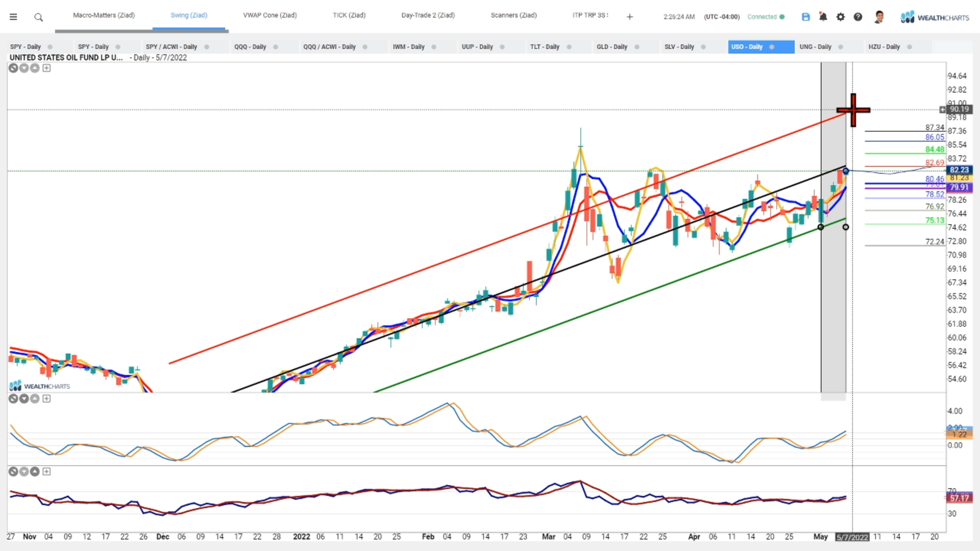Screen dimensions: 980x551
Task: Switch to TICK (Ziad) workspace tab
Action: coord(349,15)
